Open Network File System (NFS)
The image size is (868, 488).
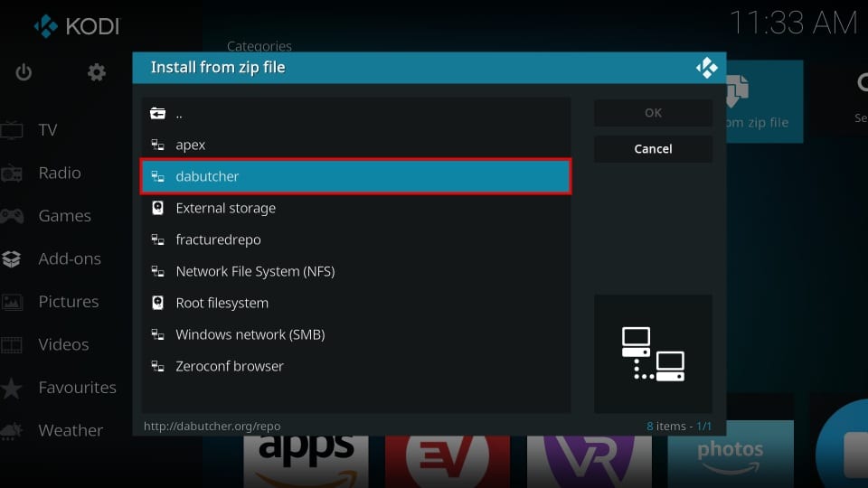[x=356, y=271]
